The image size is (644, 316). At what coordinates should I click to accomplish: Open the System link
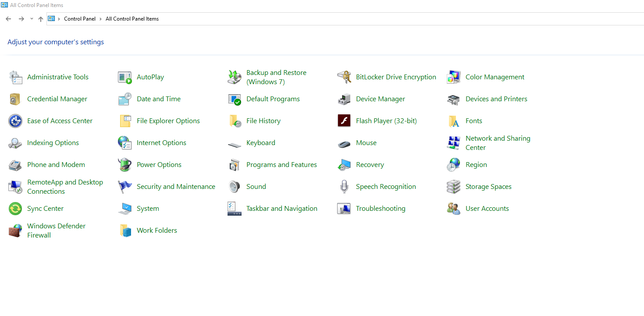coord(148,209)
